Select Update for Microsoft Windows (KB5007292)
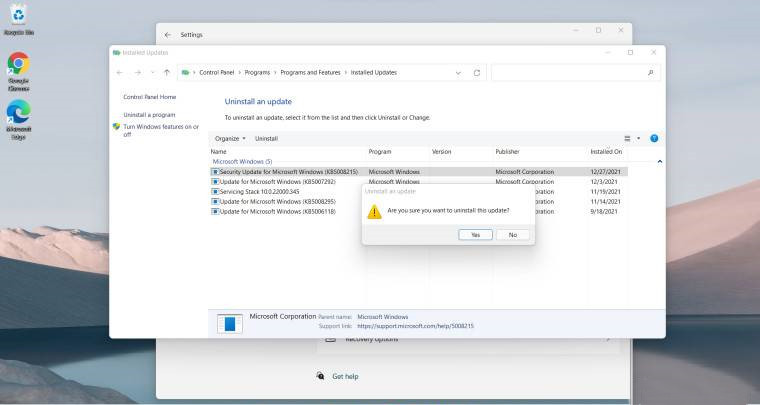This screenshot has height=405, width=760. (x=277, y=181)
